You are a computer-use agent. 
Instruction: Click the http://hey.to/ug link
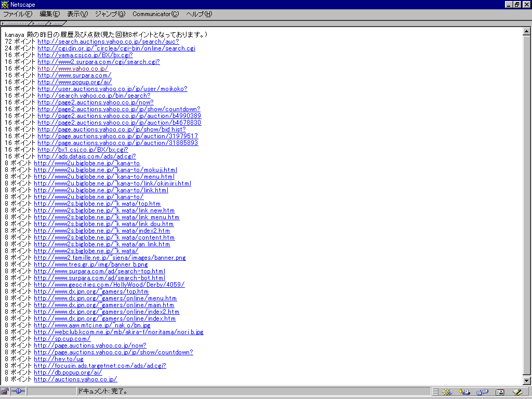(59, 360)
